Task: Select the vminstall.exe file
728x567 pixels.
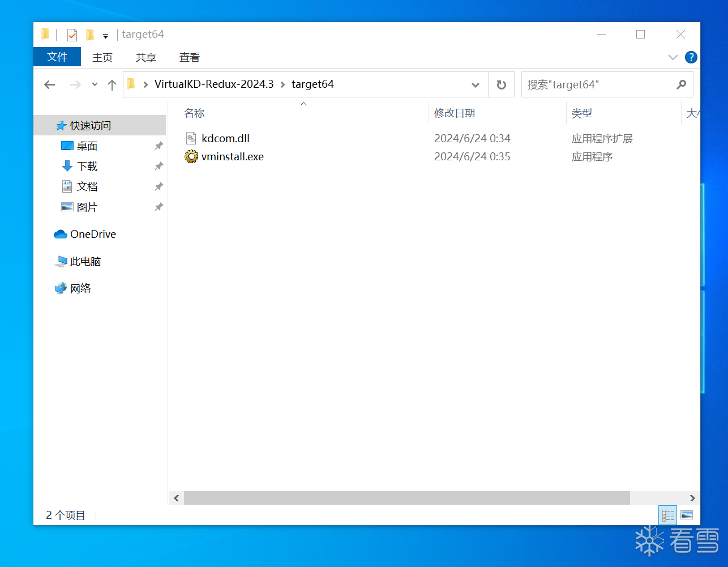Action: [x=232, y=157]
